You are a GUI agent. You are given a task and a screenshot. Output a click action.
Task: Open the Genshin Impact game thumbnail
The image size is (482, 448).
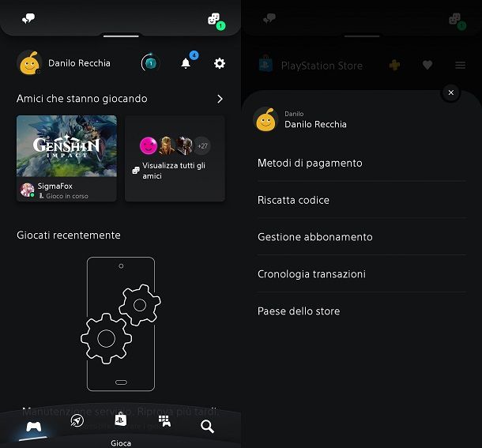click(66, 146)
